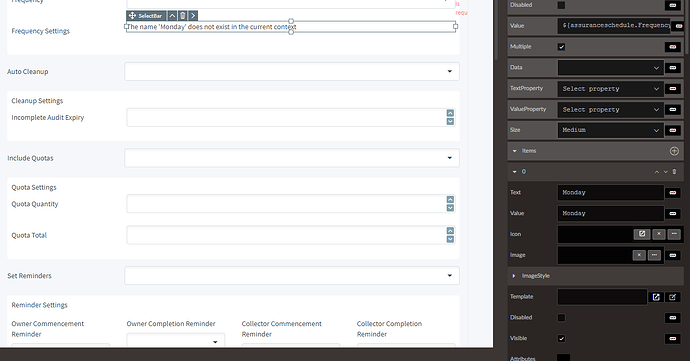Add a new entry with Items plus icon
The image size is (690, 361).
click(x=674, y=151)
